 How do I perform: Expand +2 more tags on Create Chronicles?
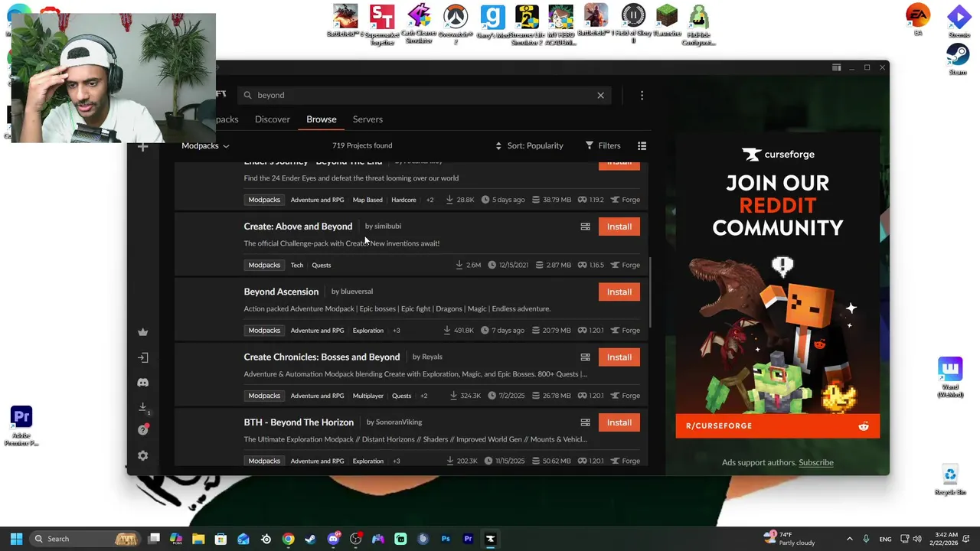click(423, 396)
